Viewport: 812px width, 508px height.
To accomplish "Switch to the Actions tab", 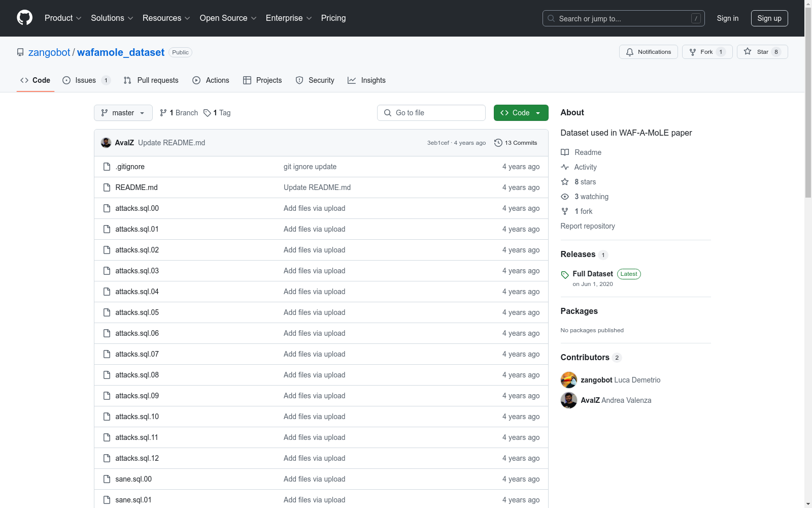I will (x=211, y=80).
